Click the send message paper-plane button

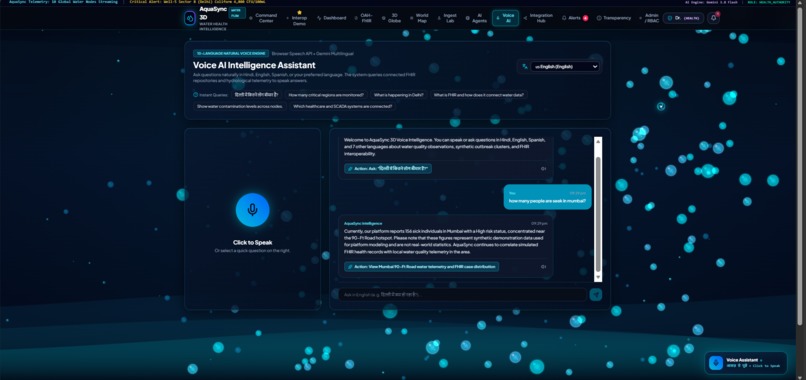[x=596, y=295]
